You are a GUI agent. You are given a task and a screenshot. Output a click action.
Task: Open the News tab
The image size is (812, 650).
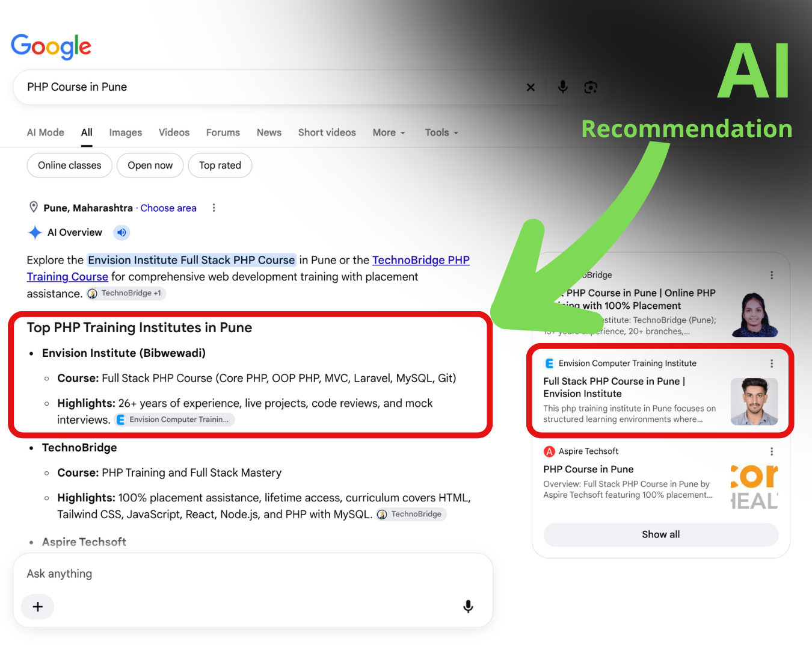269,132
